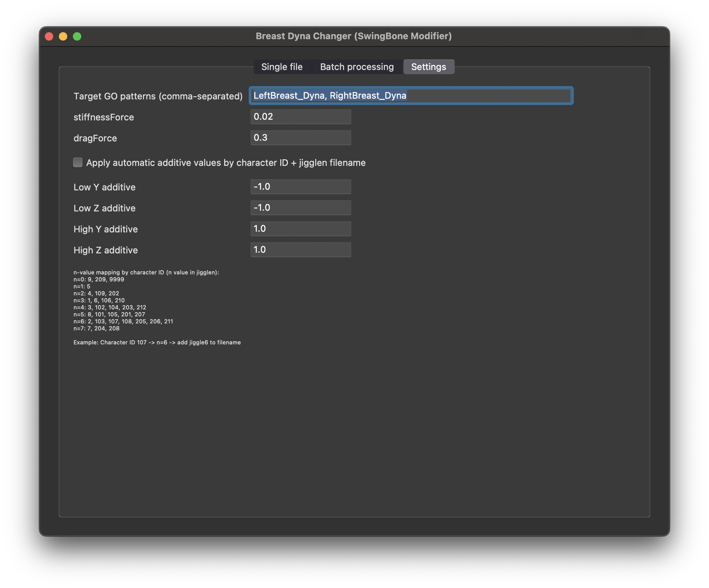Enable automatic additive values checkbox

tap(78, 162)
